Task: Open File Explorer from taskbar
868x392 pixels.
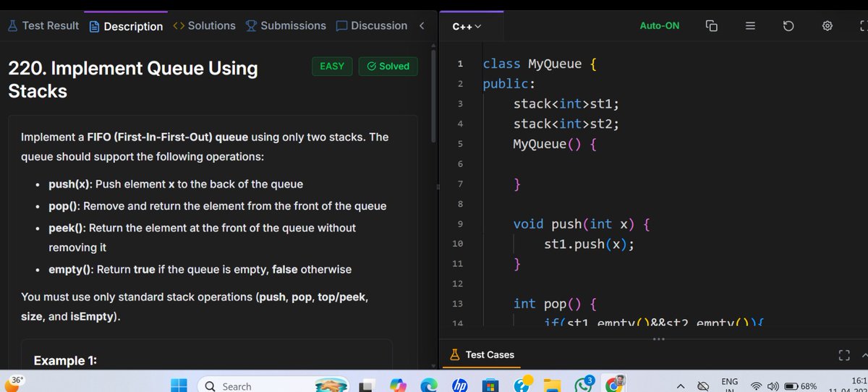Action: pyautogui.click(x=553, y=386)
